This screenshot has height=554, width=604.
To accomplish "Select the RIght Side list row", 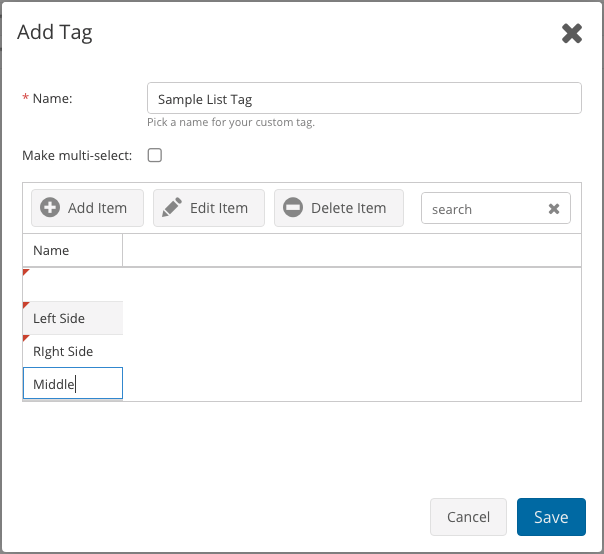I will (72, 351).
